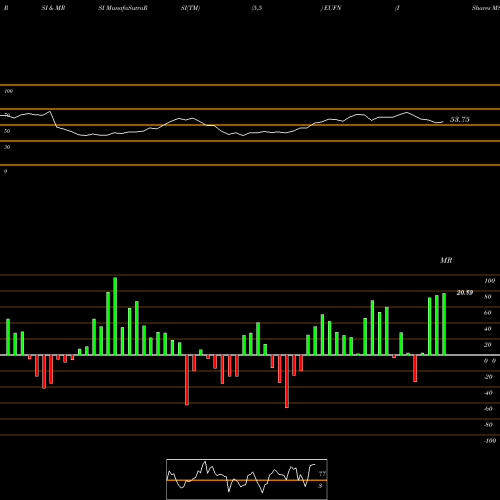Click the 80 axis label of MR chart

tap(488, 297)
